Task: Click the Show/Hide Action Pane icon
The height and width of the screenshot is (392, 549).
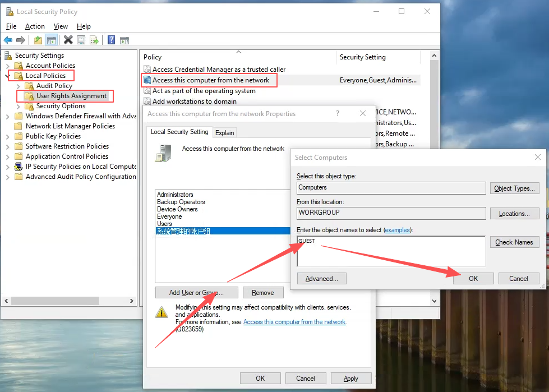Action: (124, 40)
